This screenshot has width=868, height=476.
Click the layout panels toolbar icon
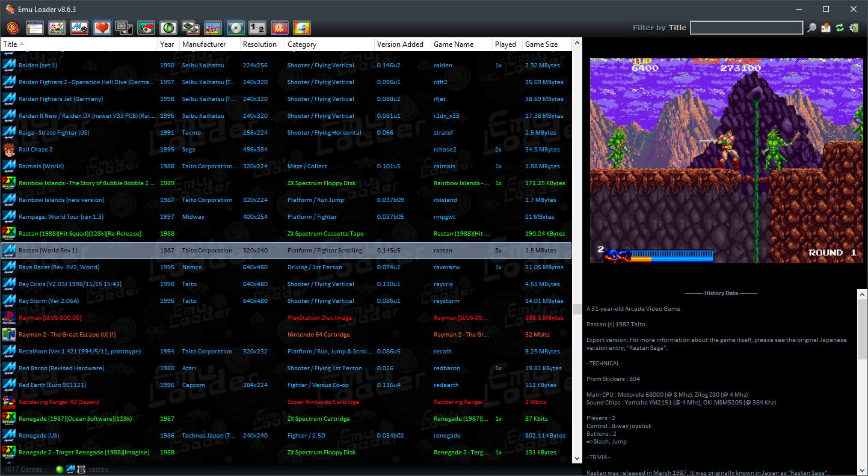[124, 28]
